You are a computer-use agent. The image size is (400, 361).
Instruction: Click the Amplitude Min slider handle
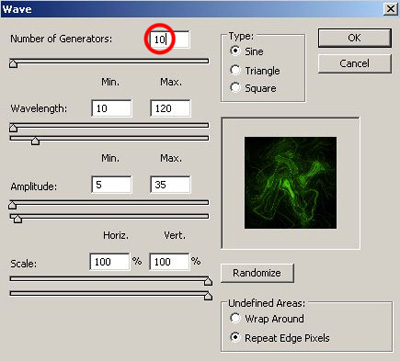coord(13,205)
